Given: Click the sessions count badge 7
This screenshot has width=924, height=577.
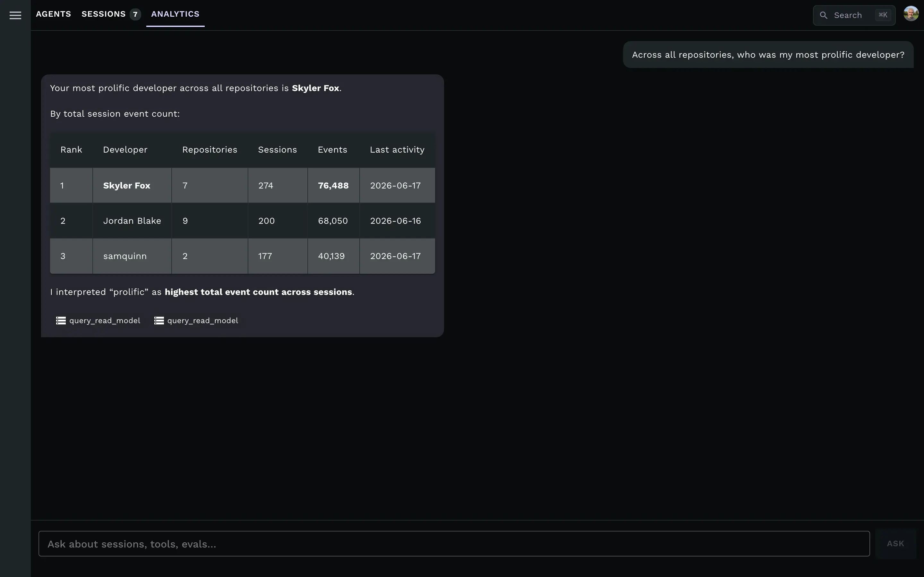Looking at the screenshot, I should click(135, 14).
